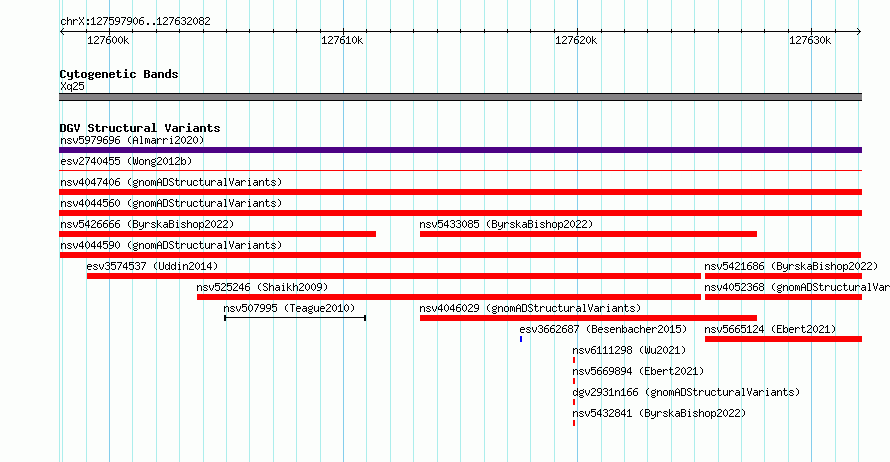Open nsv5432841 (ByrskaBishop2022) label
The image size is (890, 462).
click(x=659, y=413)
